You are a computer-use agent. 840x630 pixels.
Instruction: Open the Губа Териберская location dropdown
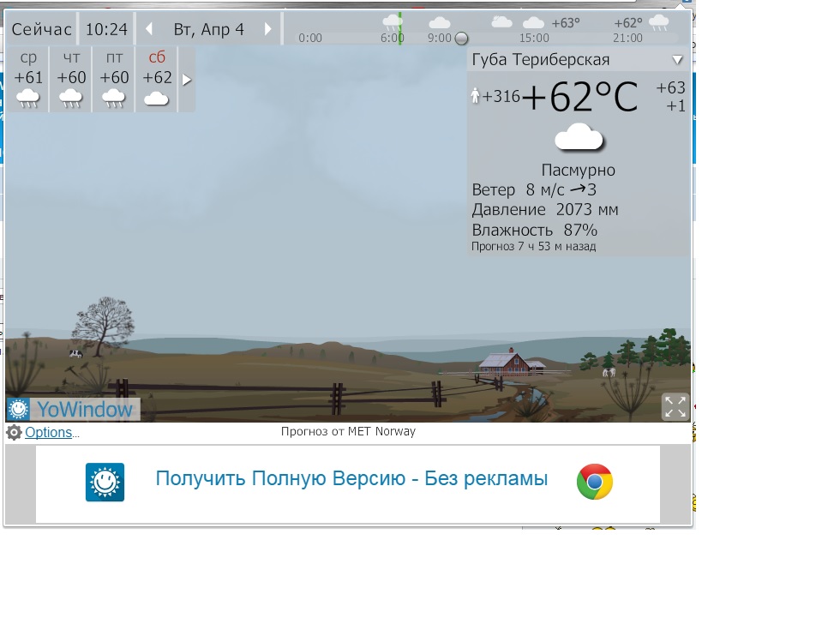(x=677, y=60)
